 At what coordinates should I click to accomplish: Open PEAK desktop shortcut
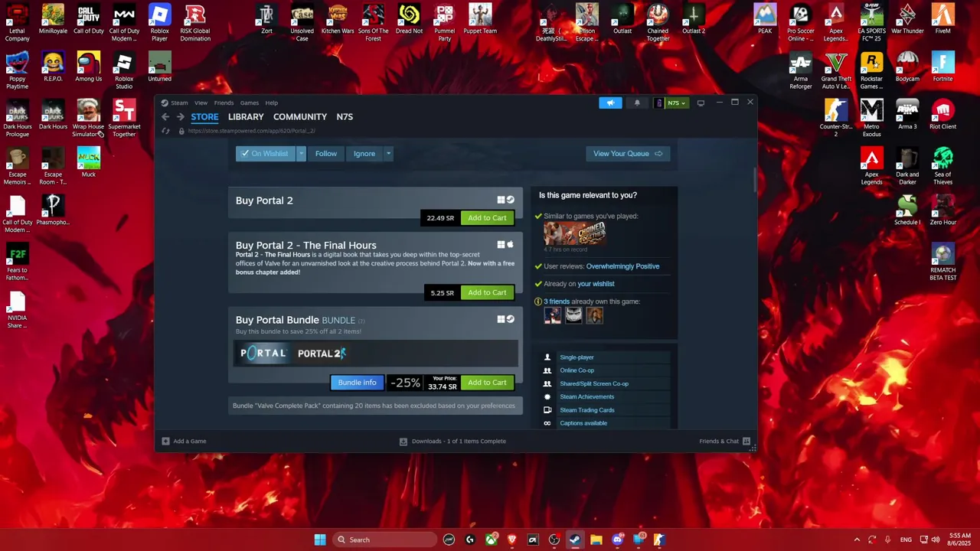(764, 19)
